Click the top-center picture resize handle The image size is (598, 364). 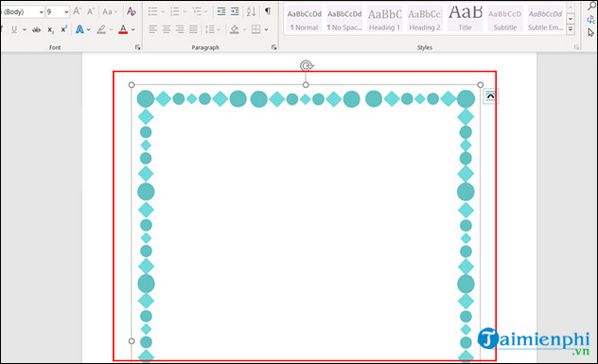point(306,84)
